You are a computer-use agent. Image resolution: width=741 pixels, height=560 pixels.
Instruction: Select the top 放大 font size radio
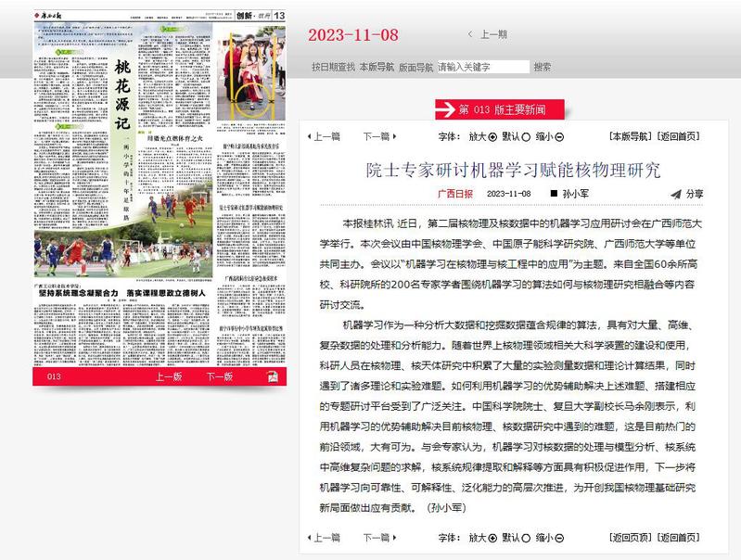[492, 136]
